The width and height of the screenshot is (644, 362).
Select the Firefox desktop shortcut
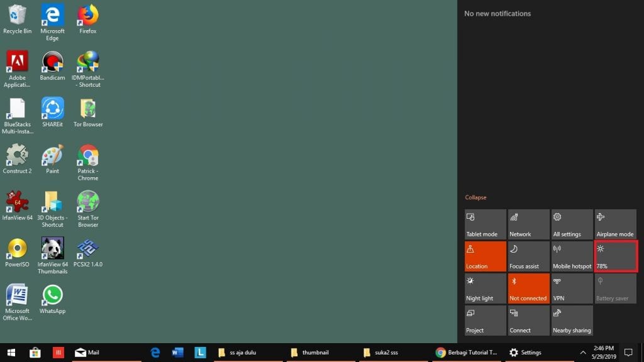point(88,19)
